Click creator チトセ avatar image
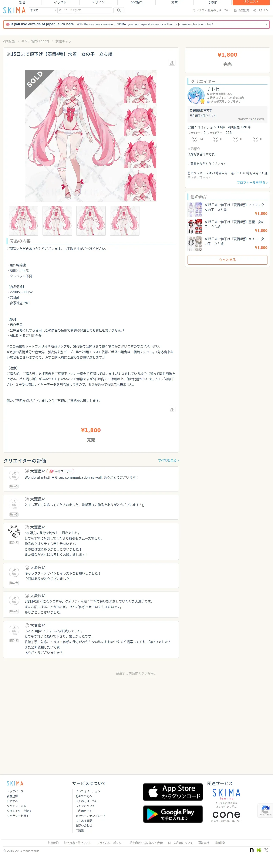273x868 pixels. (x=196, y=95)
